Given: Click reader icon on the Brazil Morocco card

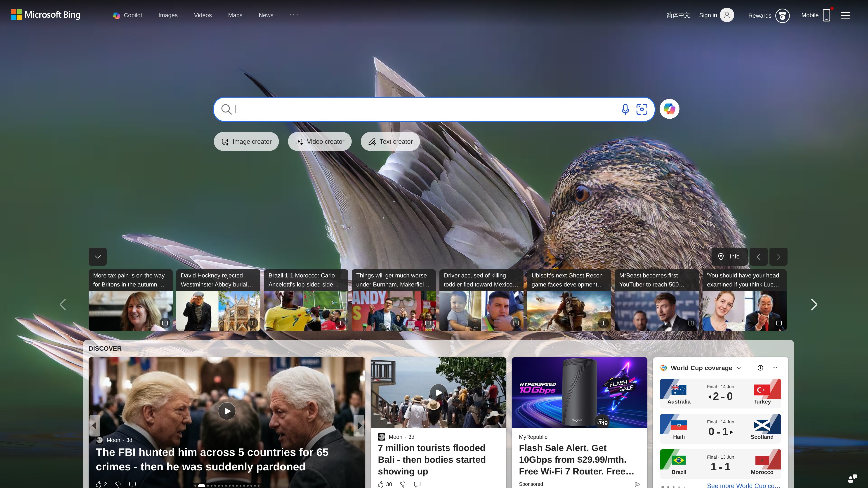Looking at the screenshot, I should 340,323.
